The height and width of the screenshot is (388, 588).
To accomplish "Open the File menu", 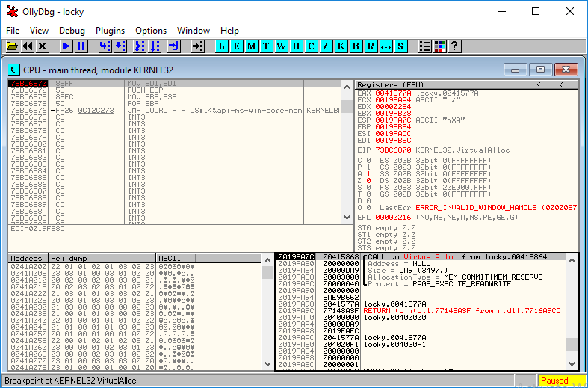I will point(13,31).
